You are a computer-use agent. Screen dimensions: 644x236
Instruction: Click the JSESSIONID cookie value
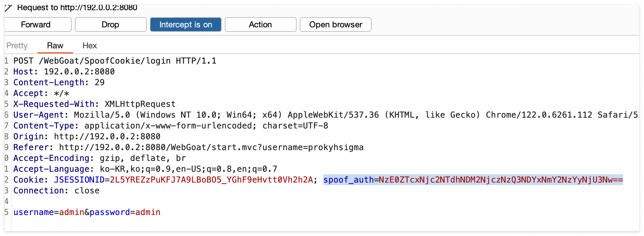point(211,180)
